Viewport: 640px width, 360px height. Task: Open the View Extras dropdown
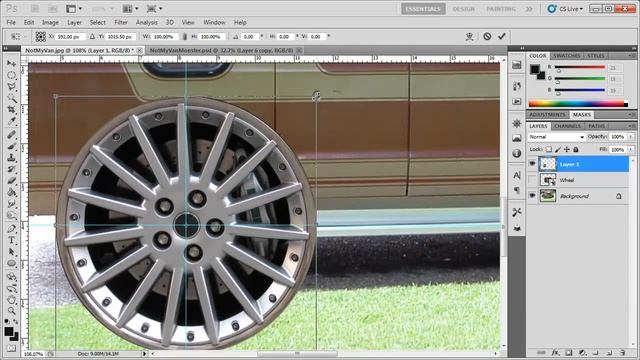[x=74, y=9]
